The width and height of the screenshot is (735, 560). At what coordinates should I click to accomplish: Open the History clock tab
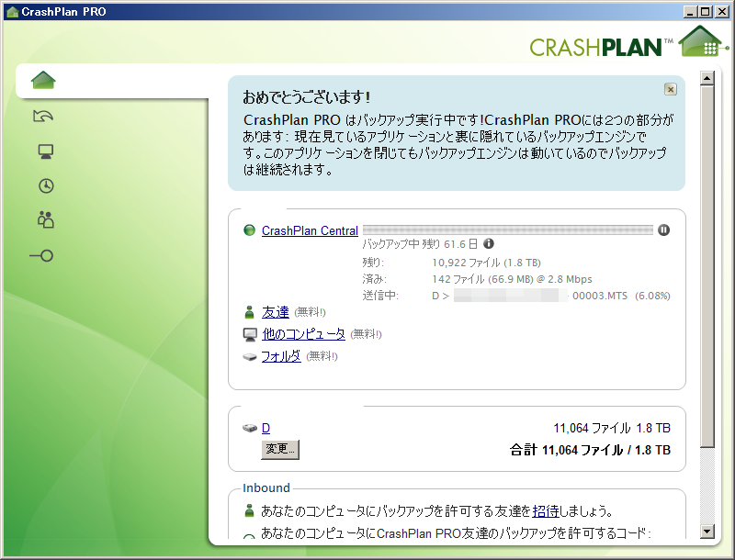[x=46, y=185]
